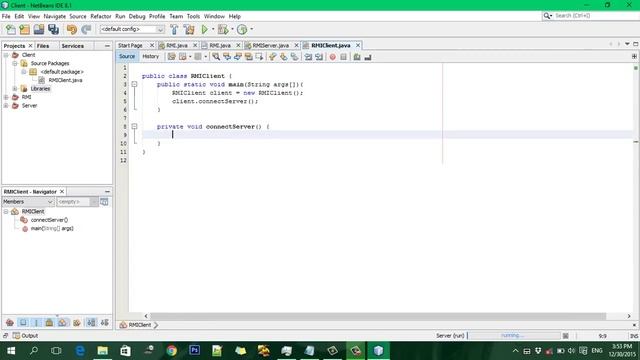
Task: Toggle Show Static Members filter in Navigator
Action: (36, 323)
